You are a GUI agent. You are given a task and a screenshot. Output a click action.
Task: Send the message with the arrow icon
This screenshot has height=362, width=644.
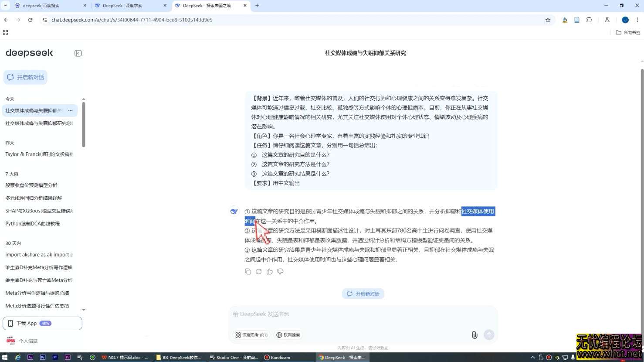[x=488, y=335]
